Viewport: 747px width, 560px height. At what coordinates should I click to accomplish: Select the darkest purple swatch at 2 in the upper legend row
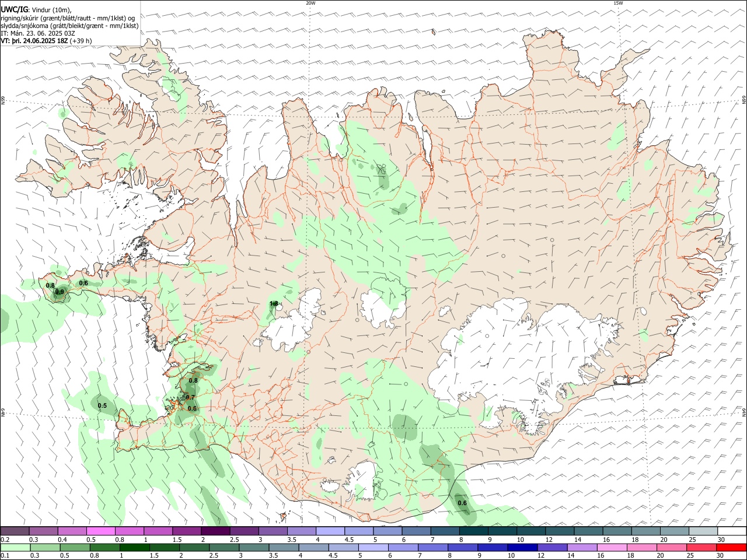point(215,531)
